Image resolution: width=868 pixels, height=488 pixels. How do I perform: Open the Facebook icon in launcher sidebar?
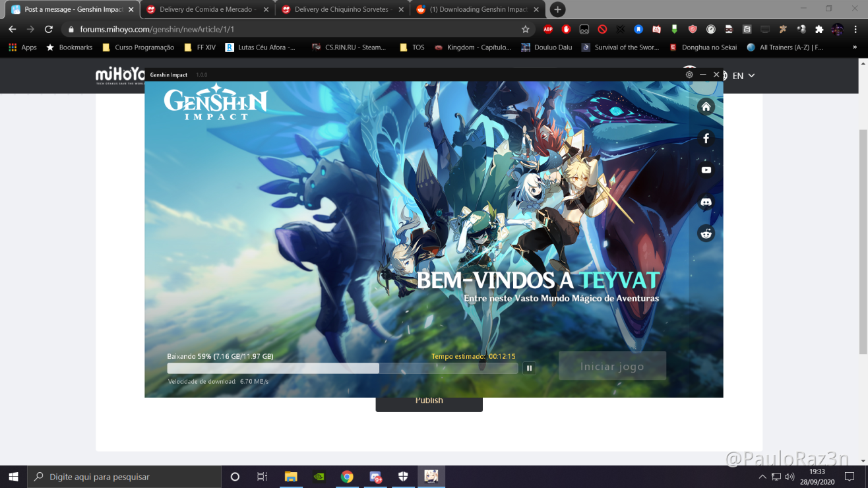tap(706, 138)
